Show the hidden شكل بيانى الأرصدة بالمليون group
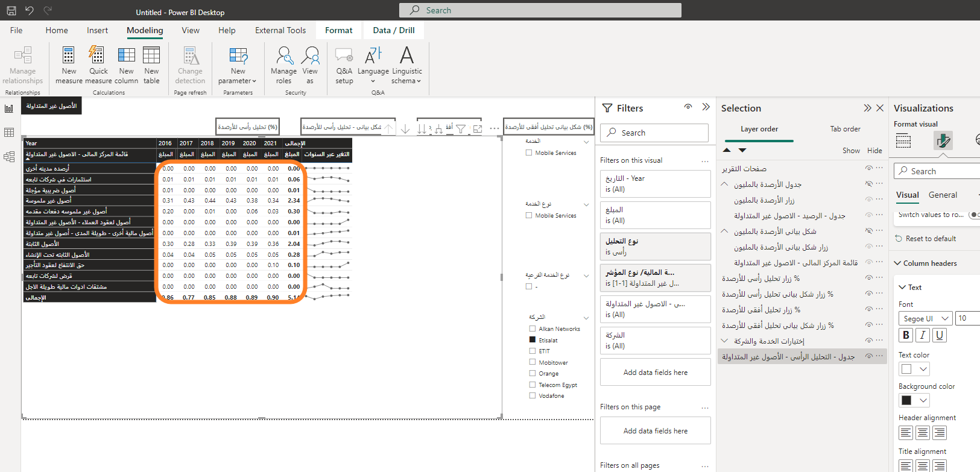Image resolution: width=980 pixels, height=472 pixels. [869, 231]
